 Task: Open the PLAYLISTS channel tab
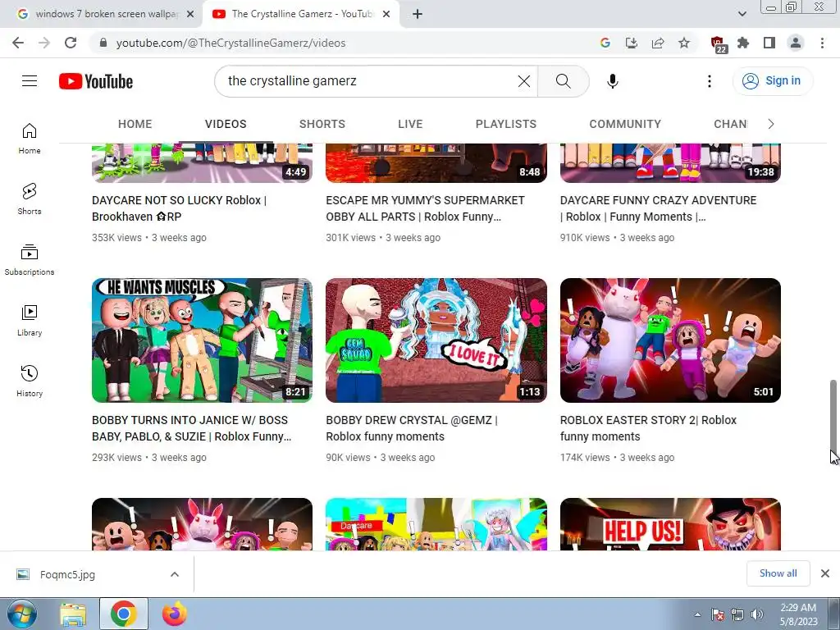505,124
